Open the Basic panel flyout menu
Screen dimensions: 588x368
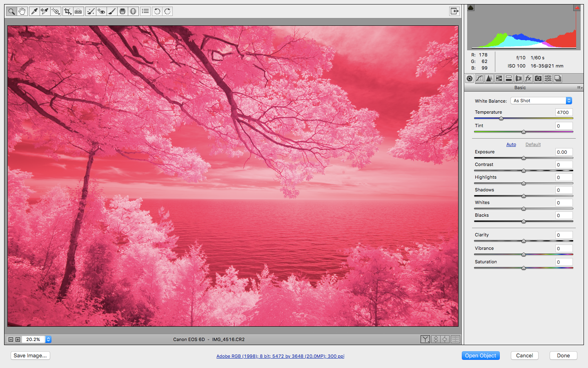580,88
